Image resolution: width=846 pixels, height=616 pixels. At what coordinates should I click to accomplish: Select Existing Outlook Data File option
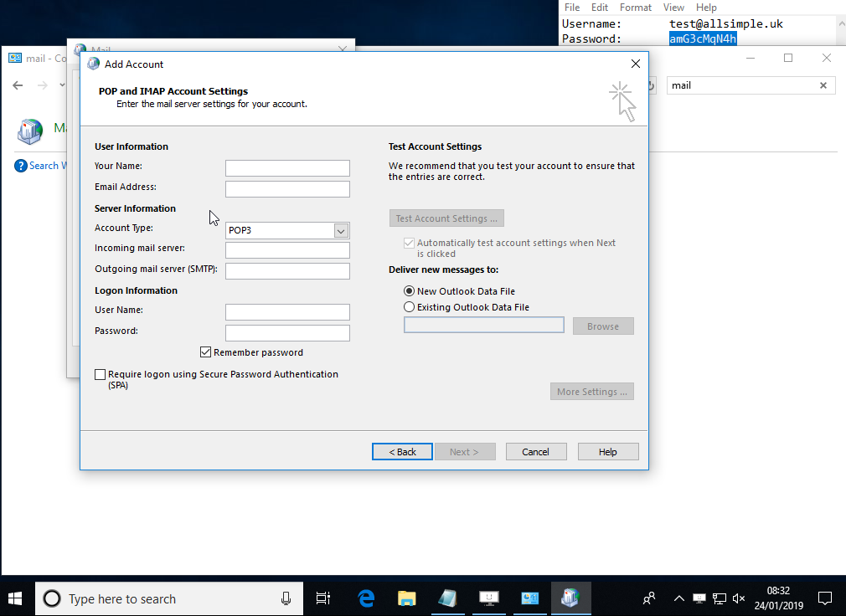[x=410, y=307]
